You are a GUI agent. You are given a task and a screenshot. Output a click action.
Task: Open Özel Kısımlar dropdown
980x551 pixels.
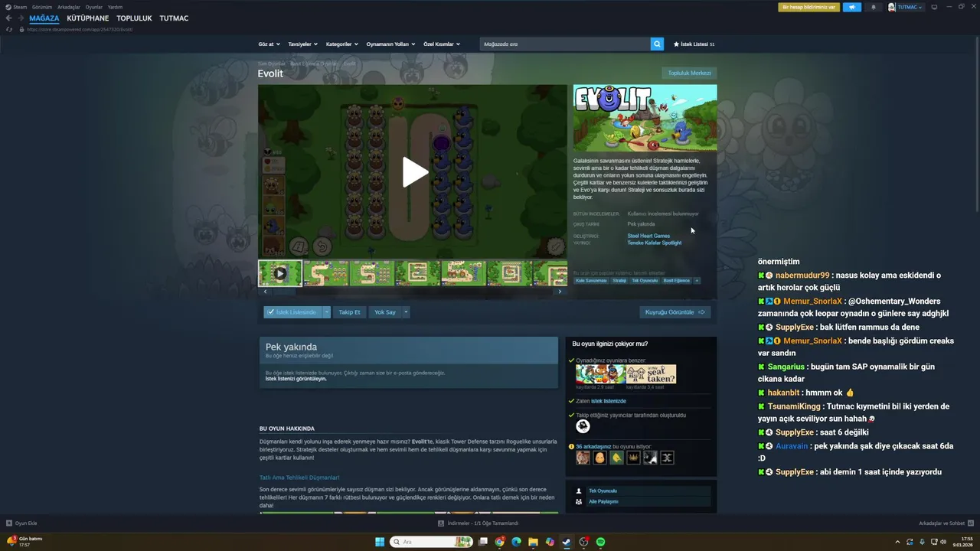[442, 44]
